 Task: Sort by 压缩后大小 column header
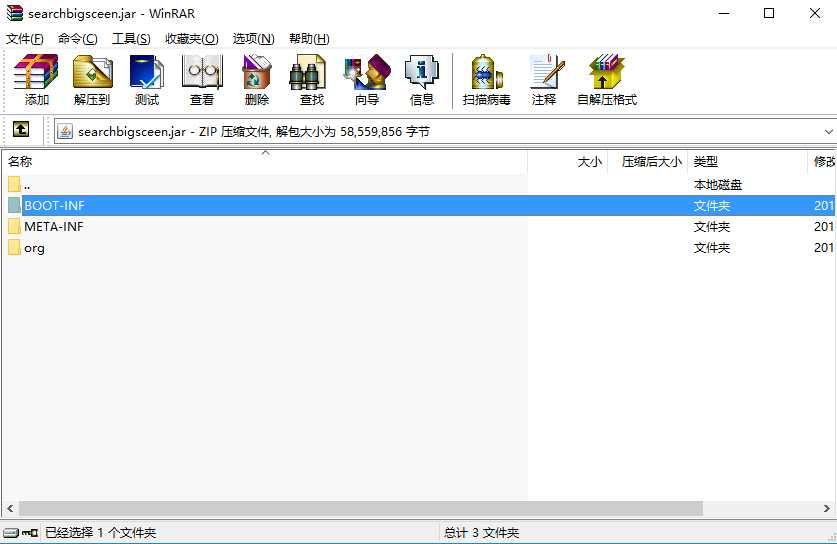pos(648,162)
